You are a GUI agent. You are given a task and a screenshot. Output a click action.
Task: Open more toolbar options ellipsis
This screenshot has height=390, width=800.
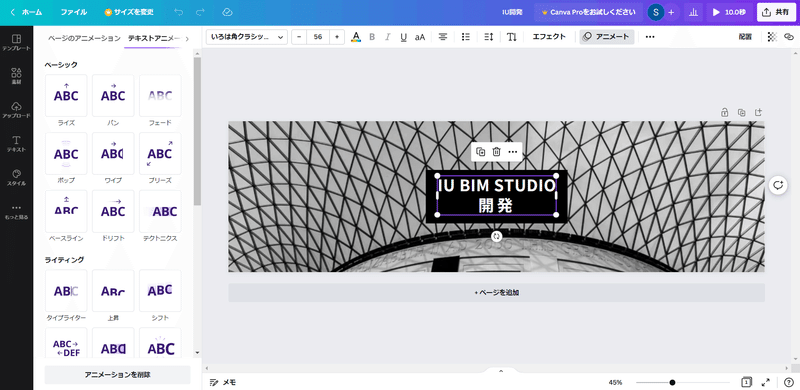(x=650, y=37)
